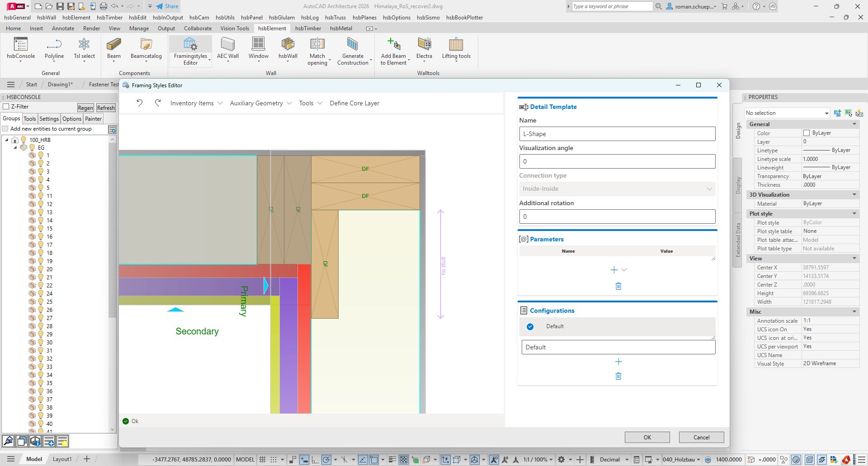868x466 pixels.
Task: Click the Framingstyles Editor ribbon icon
Action: (190, 45)
